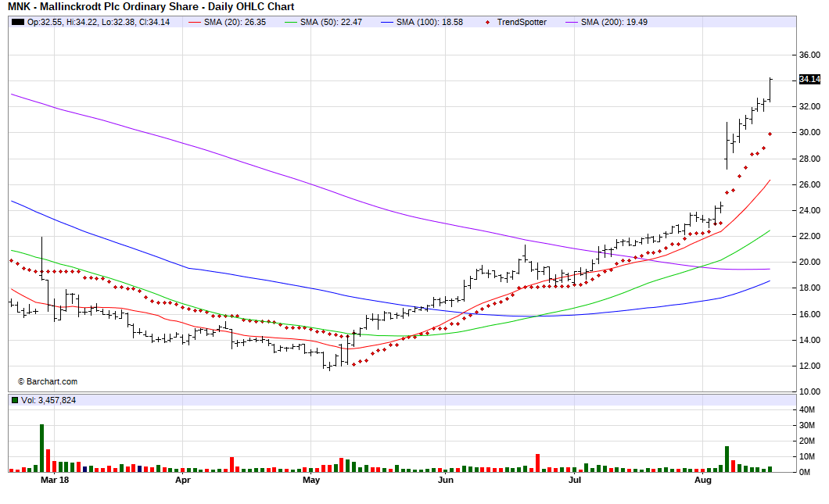Click the 30.00 price axis label
The height and width of the screenshot is (504, 829).
tap(809, 133)
